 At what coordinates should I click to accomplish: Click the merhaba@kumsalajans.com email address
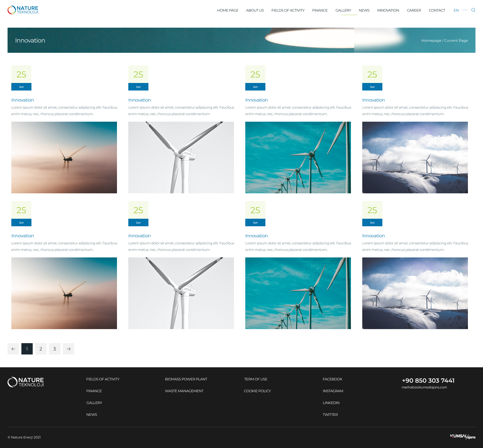tap(424, 387)
